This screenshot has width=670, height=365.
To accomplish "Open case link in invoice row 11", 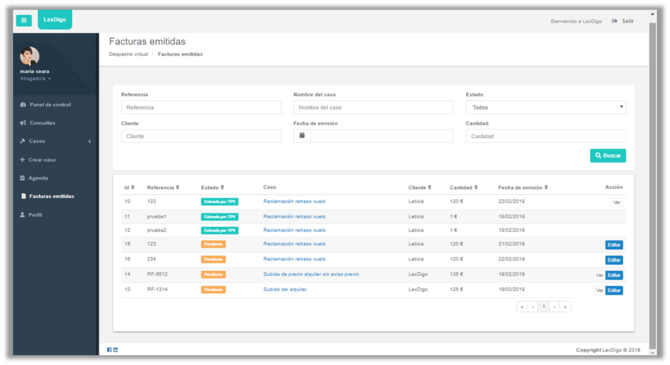I will click(x=294, y=217).
